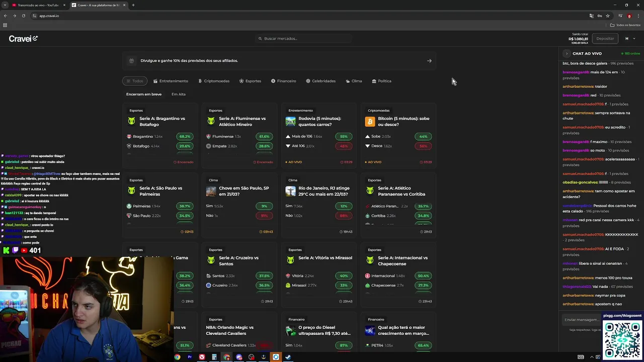Viewport: 644px width, 362px height.
Task: Open Cruzeiro vs Santos market
Action: coord(239,260)
